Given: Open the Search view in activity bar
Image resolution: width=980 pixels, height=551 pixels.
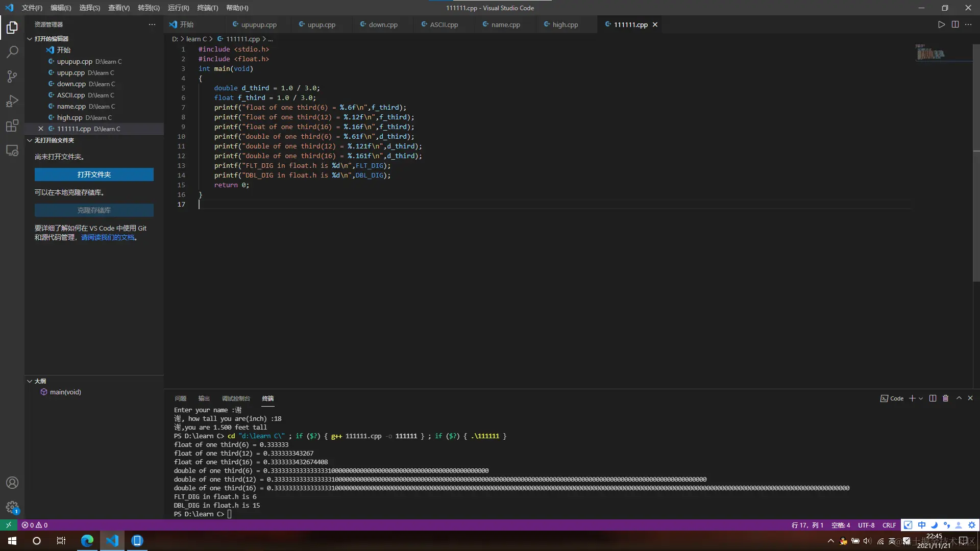Looking at the screenshot, I should tap(12, 52).
